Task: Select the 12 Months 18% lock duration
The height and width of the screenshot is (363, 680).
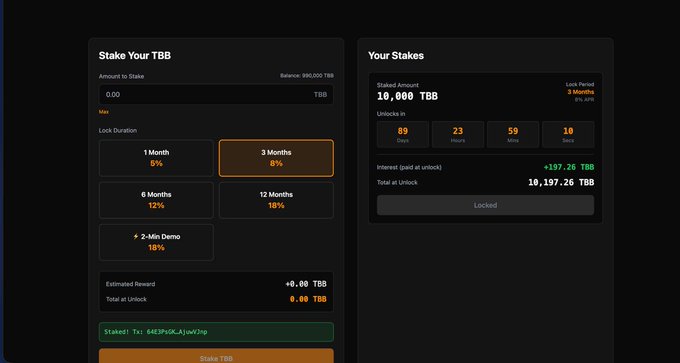Action: pos(276,200)
